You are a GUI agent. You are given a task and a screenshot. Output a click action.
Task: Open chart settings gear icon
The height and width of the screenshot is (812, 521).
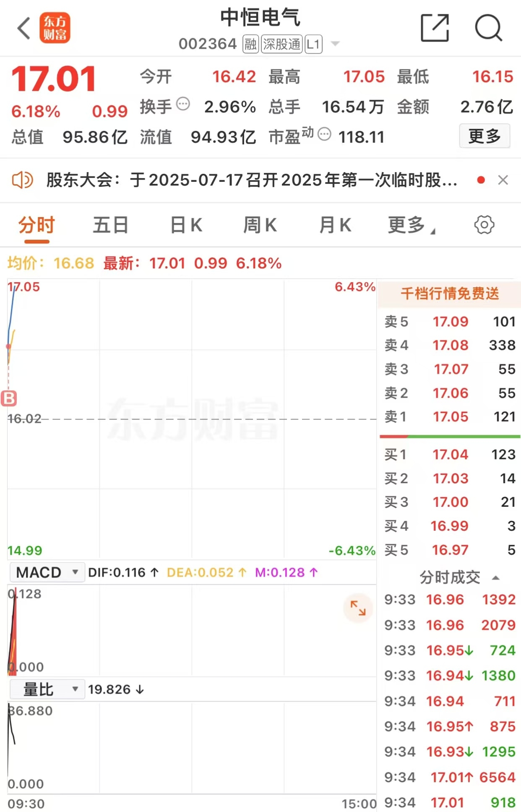pos(484,225)
